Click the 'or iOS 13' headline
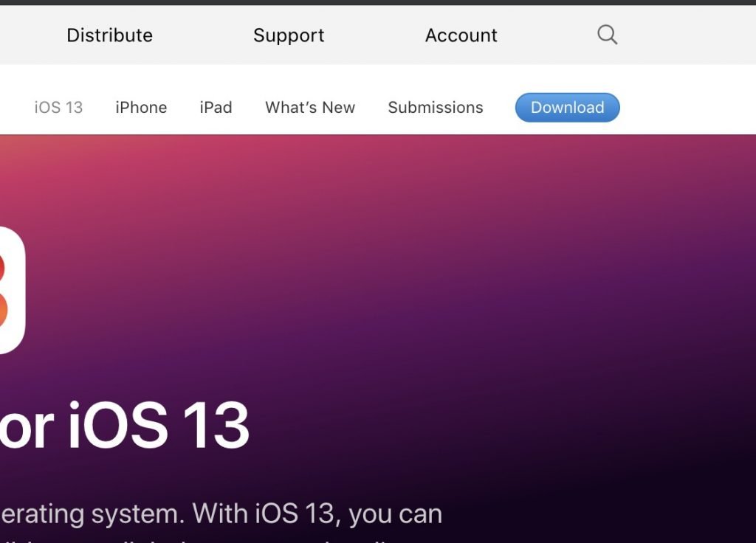756x543 pixels. tap(124, 426)
